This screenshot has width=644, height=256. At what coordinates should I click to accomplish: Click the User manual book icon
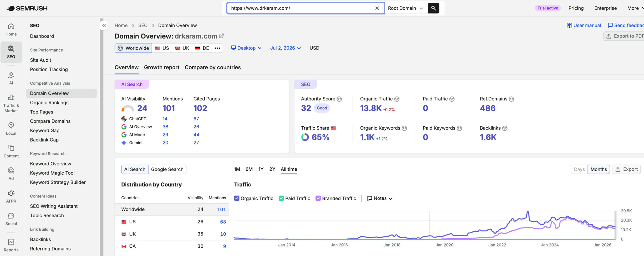(569, 25)
